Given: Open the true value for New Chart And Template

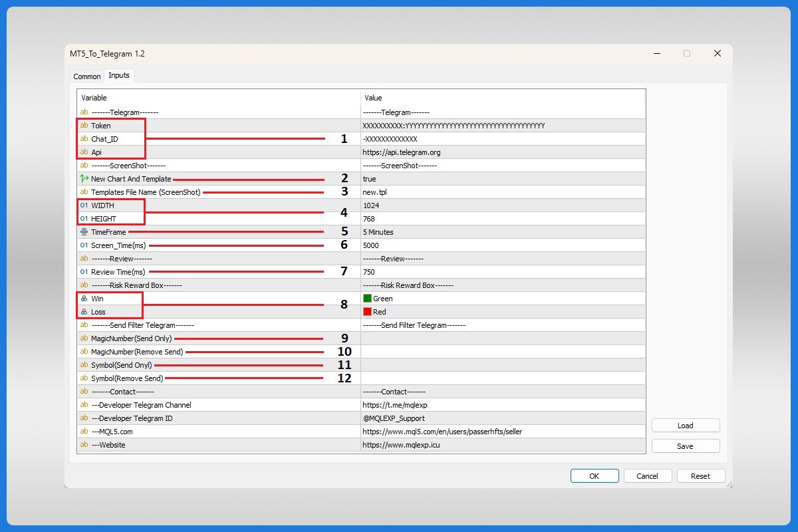Looking at the screenshot, I should 503,179.
